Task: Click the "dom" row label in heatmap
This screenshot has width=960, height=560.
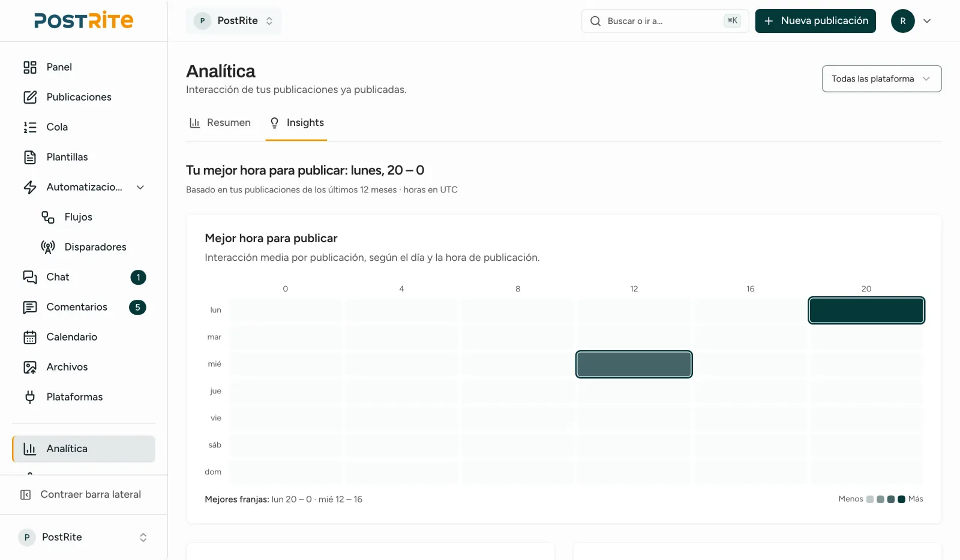Action: pos(213,472)
